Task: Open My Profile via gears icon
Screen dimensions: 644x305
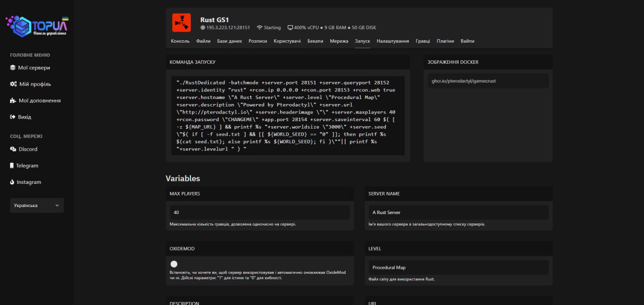Action: [x=13, y=84]
